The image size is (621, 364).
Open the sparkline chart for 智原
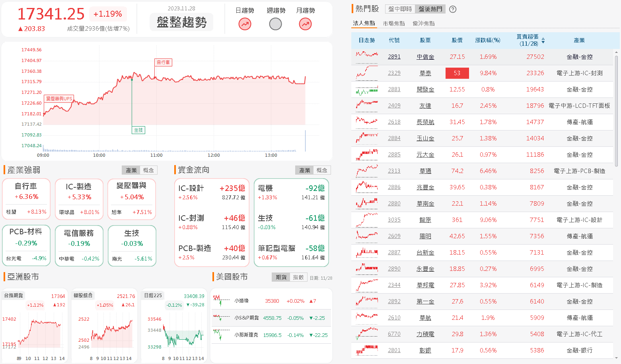(367, 220)
